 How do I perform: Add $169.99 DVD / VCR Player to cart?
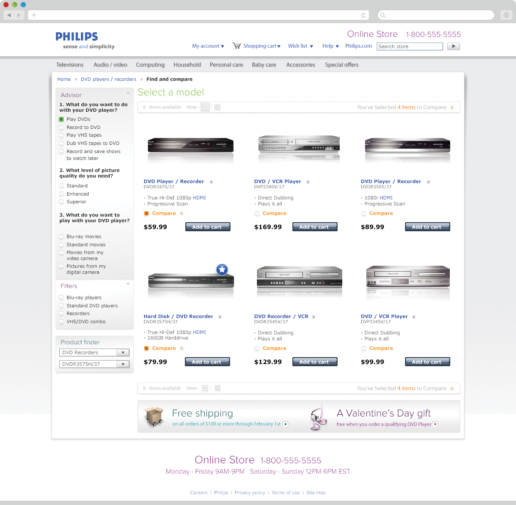point(315,227)
